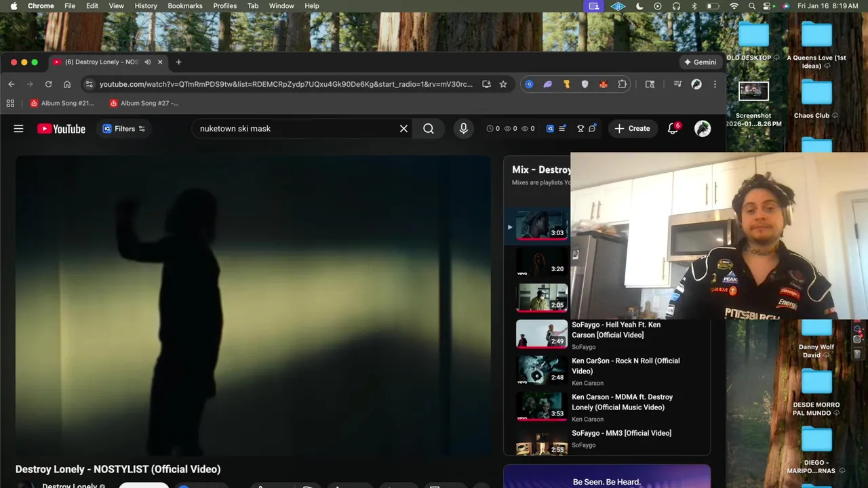Bookmark this page with the star icon

[503, 84]
